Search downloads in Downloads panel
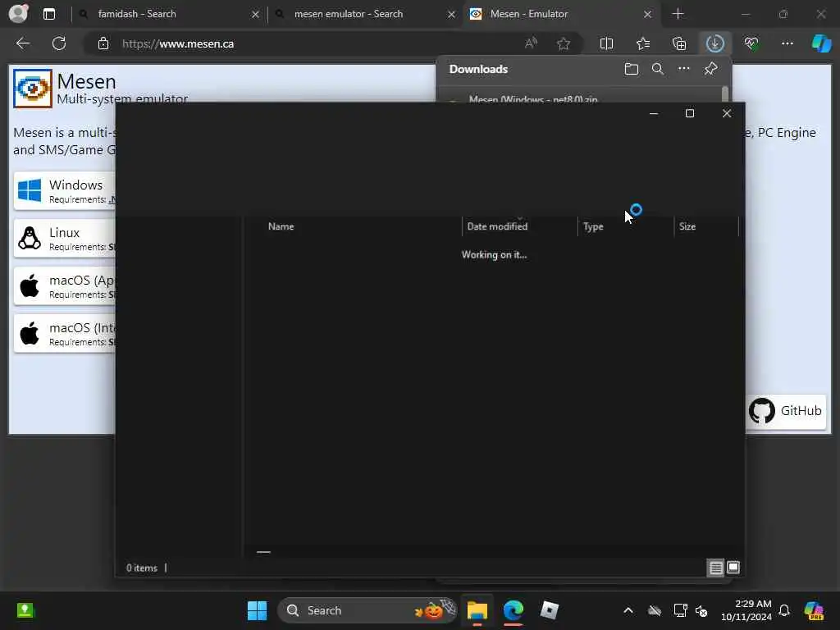The height and width of the screenshot is (630, 840). click(x=658, y=69)
